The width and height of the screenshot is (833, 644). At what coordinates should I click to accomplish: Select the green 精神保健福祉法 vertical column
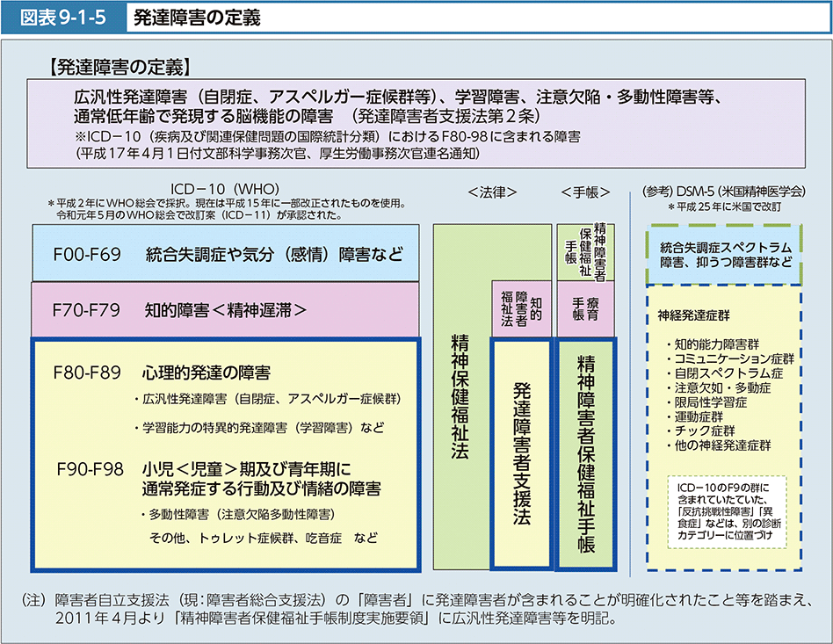point(458,395)
